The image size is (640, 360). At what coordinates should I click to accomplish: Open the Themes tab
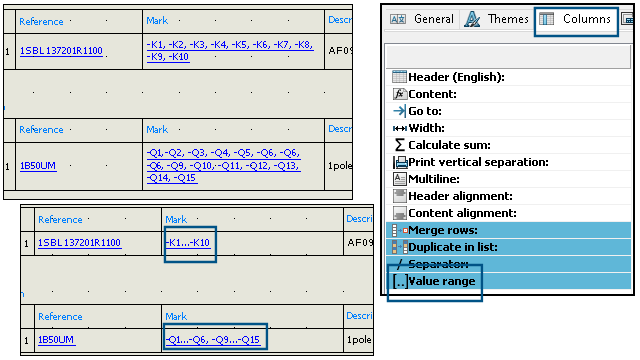pyautogui.click(x=497, y=19)
